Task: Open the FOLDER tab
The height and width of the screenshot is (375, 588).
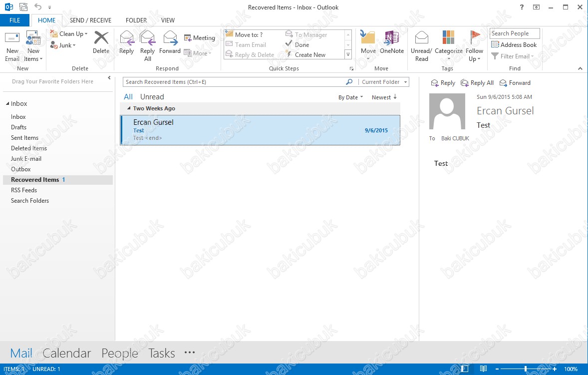Action: click(136, 20)
